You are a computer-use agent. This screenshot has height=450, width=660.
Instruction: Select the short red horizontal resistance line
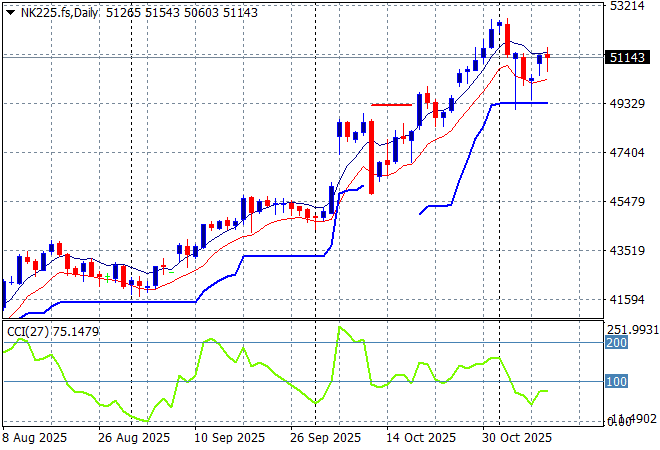click(x=392, y=104)
